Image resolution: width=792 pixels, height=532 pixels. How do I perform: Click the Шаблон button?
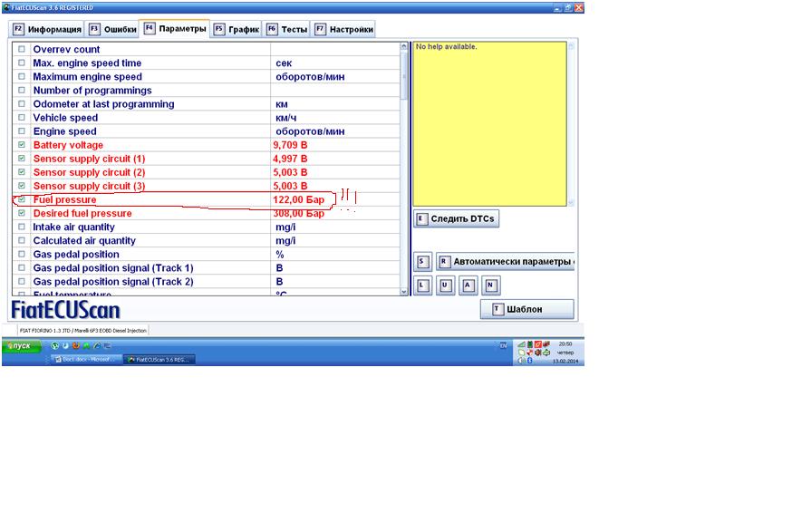point(526,309)
